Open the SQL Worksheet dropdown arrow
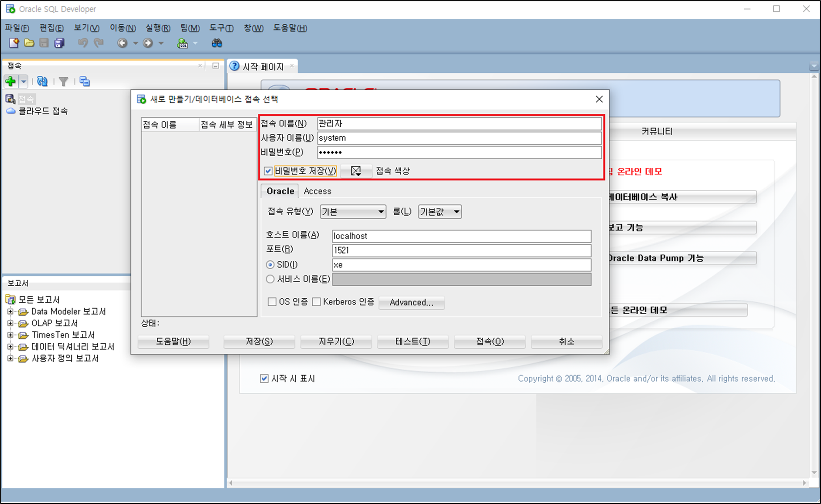The height and width of the screenshot is (504, 821). (195, 43)
